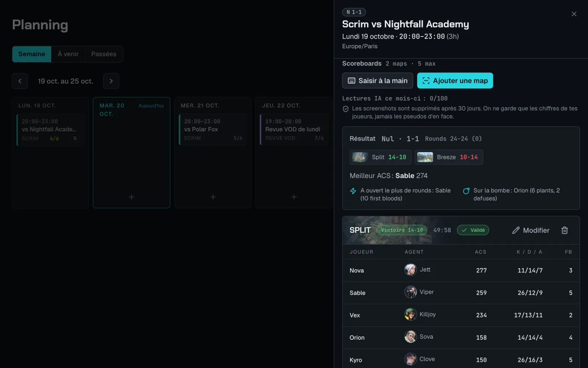Click the shield privacy icon
The width and height of the screenshot is (588, 368).
pos(345,109)
